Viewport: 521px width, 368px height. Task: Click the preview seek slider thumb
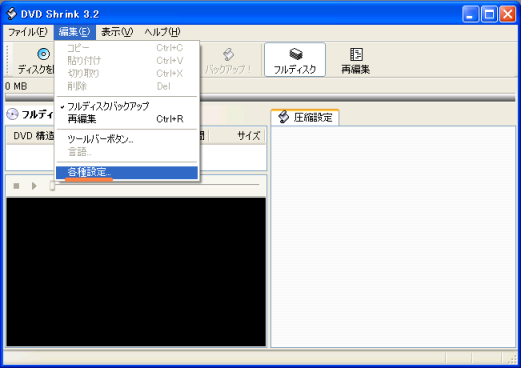[52, 185]
